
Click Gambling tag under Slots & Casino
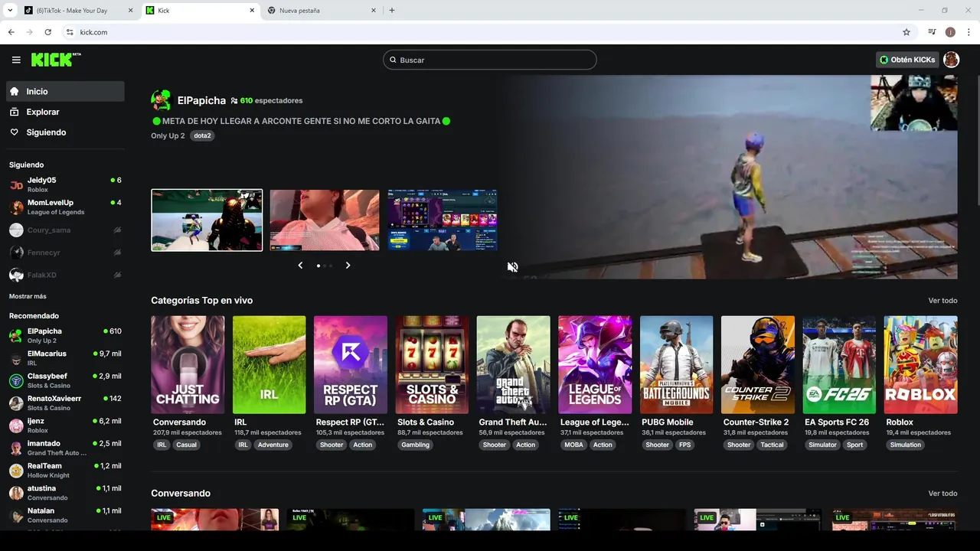[x=416, y=445]
